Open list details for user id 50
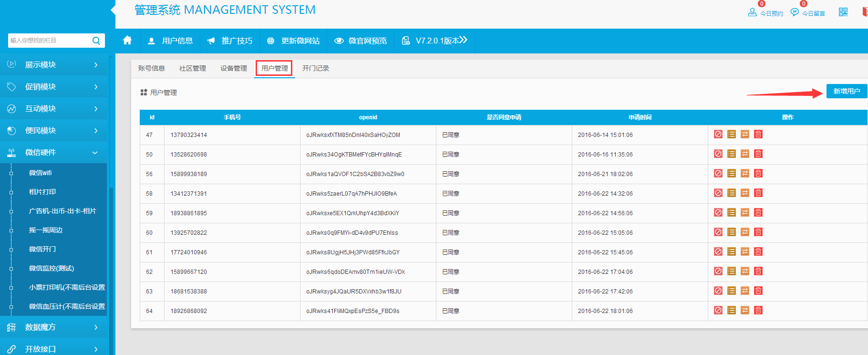This screenshot has width=868, height=355. point(732,154)
